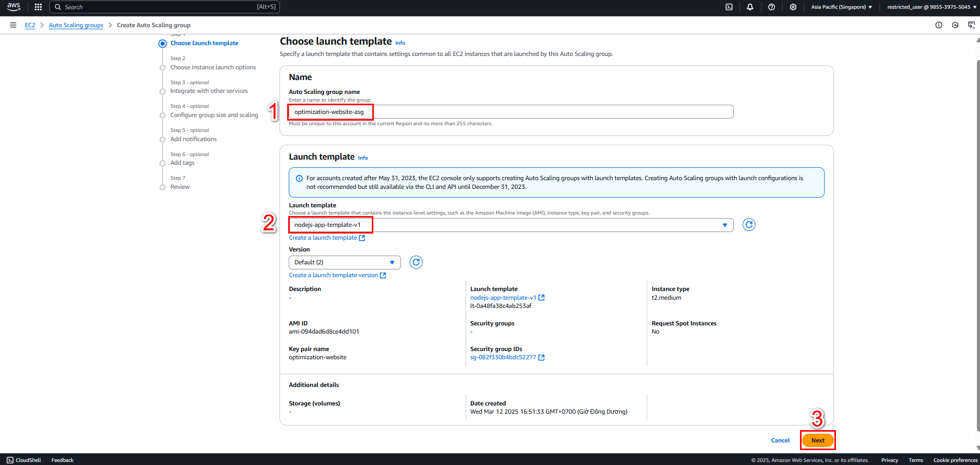Screen dimensions: 980x465
Task: Launch CloudShell from top bar icon
Action: (x=729, y=7)
